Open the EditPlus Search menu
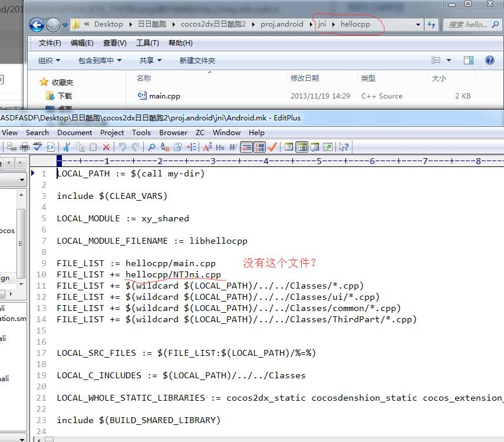The width and height of the screenshot is (504, 442). click(x=37, y=133)
